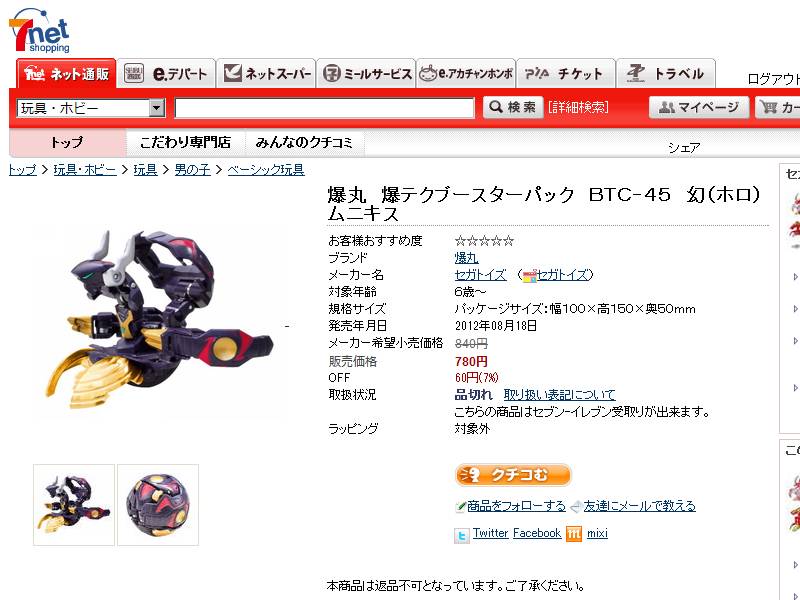Open the Twitter share icon
Image resolution: width=800 pixels, height=600 pixels.
pyautogui.click(x=462, y=535)
